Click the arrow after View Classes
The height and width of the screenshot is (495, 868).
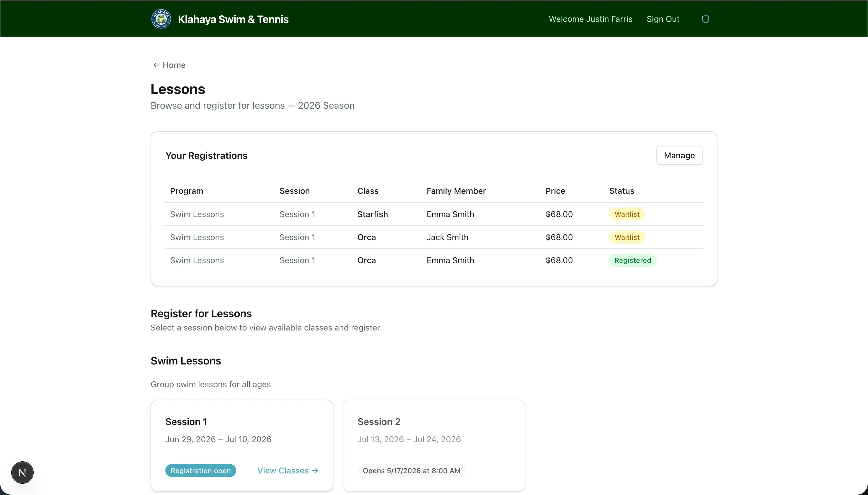pyautogui.click(x=315, y=470)
